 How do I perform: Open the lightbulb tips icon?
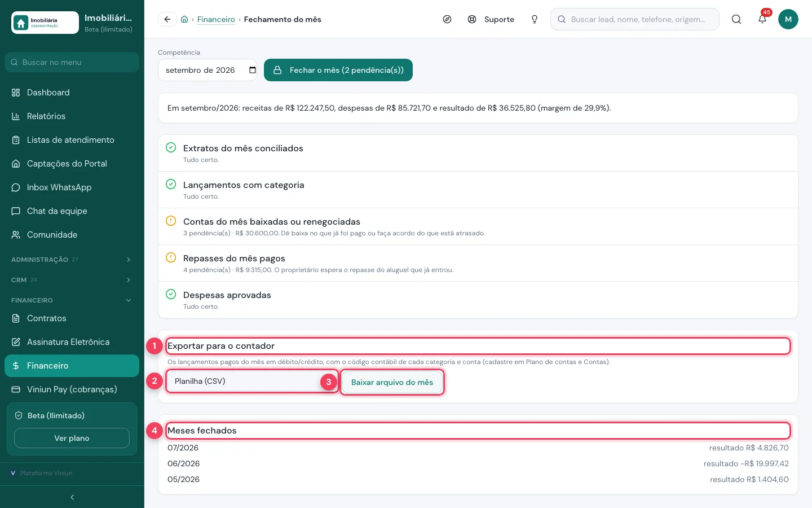tap(535, 19)
